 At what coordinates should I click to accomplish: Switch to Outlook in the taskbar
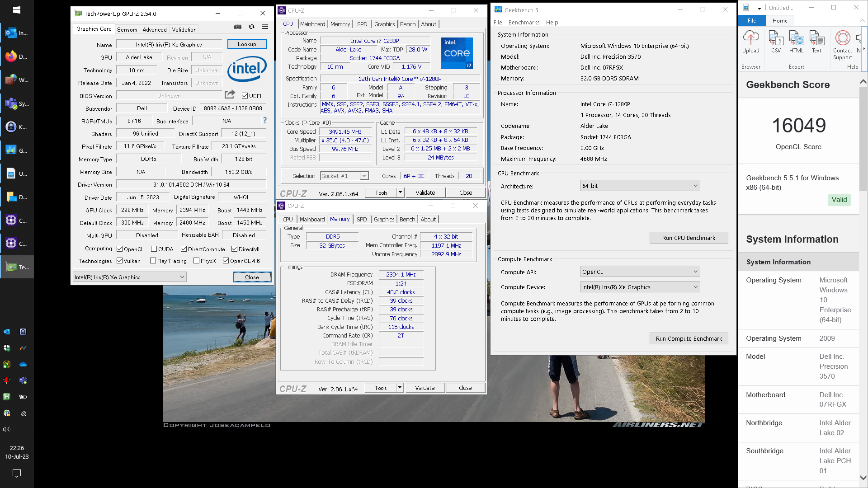17,33
